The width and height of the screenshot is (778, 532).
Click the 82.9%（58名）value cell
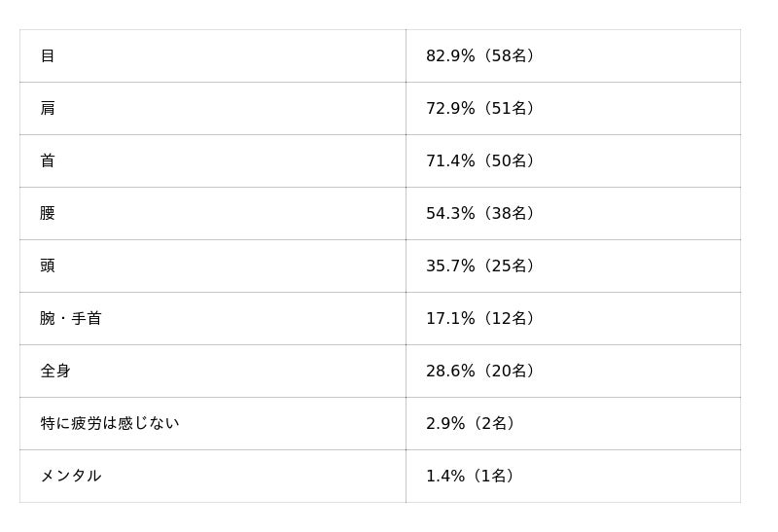(x=480, y=56)
